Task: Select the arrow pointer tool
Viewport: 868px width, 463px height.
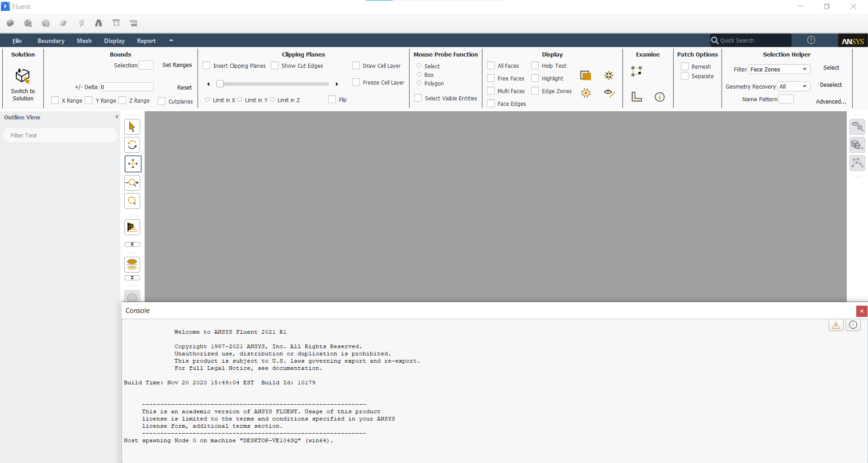Action: pos(132,127)
